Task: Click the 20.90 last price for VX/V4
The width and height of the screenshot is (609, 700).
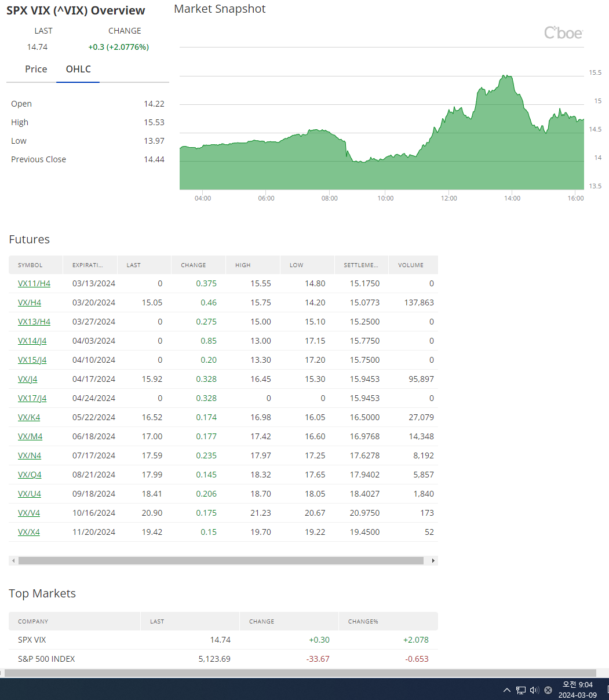Action: click(x=152, y=513)
